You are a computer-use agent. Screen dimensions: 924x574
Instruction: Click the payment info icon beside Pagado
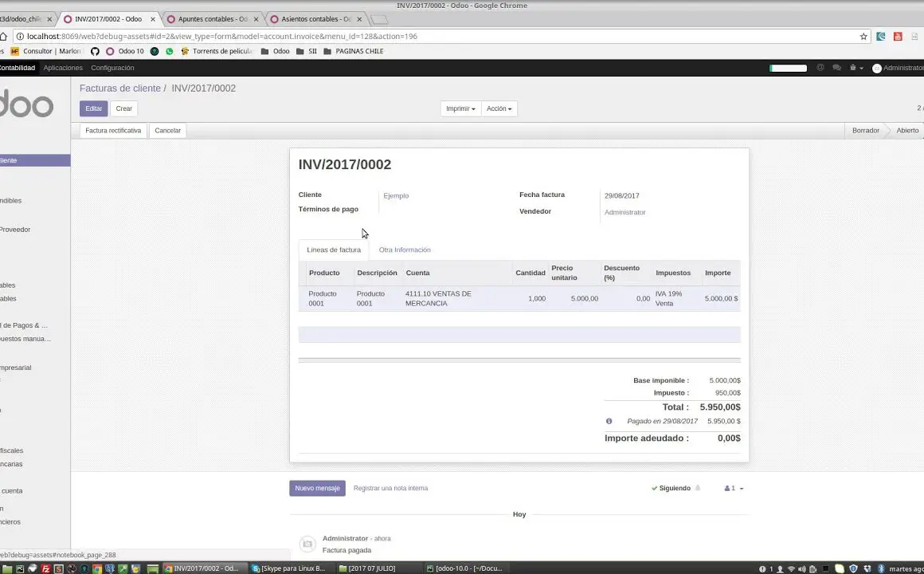point(609,421)
